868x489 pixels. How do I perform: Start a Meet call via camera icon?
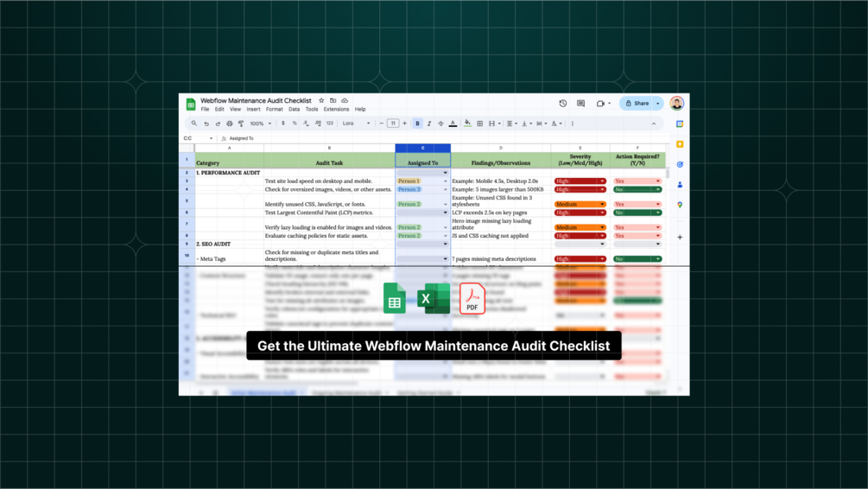coord(600,104)
